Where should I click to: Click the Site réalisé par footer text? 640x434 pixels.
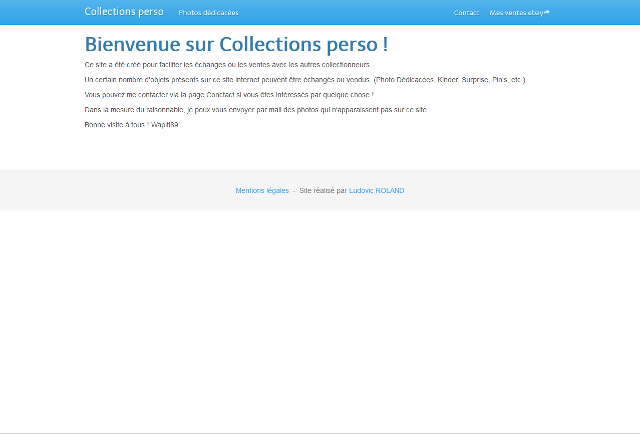pyautogui.click(x=323, y=190)
